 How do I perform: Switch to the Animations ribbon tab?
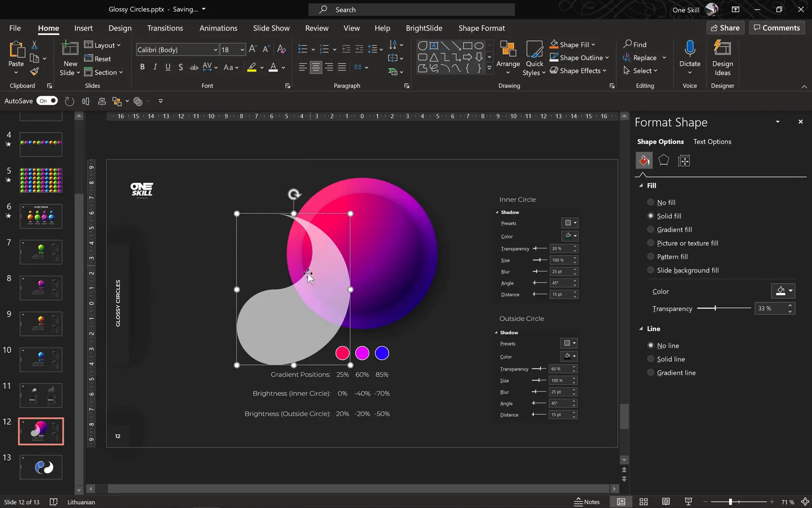[x=218, y=28]
